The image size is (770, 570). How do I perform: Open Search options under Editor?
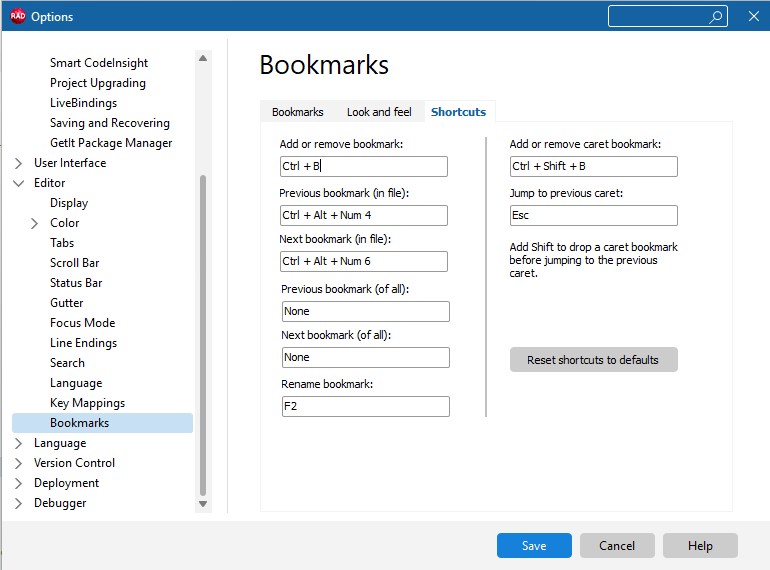tap(67, 363)
